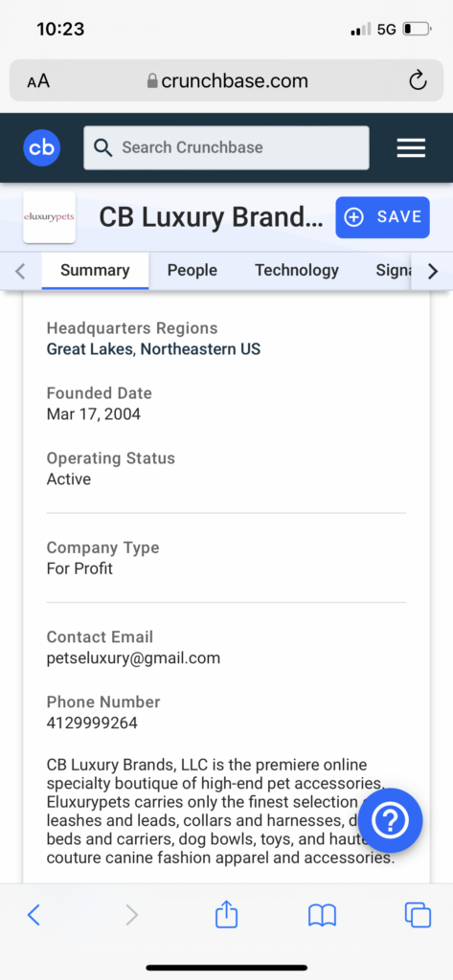Open Safari share sheet icon
Image resolution: width=453 pixels, height=980 pixels.
226,916
